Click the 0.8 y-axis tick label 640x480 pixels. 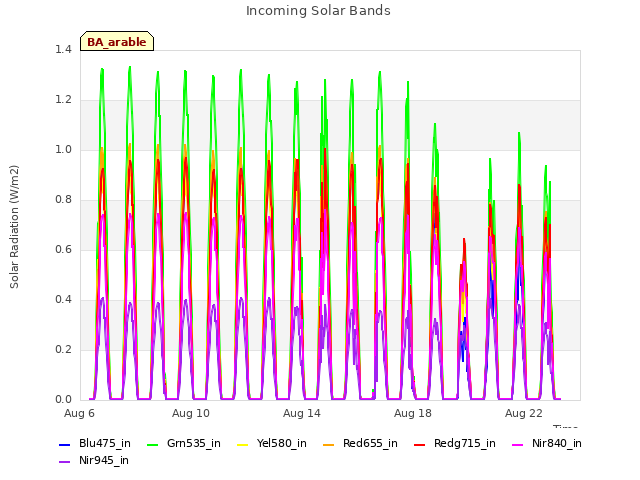(x=63, y=200)
